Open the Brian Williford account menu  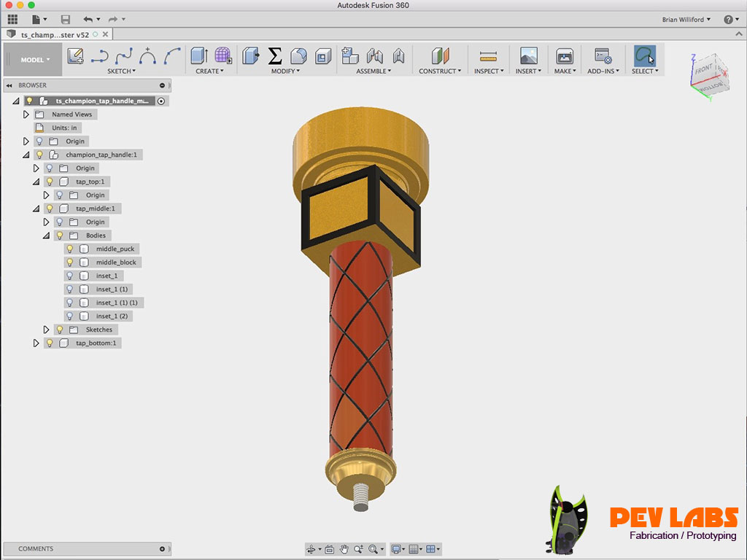click(684, 20)
